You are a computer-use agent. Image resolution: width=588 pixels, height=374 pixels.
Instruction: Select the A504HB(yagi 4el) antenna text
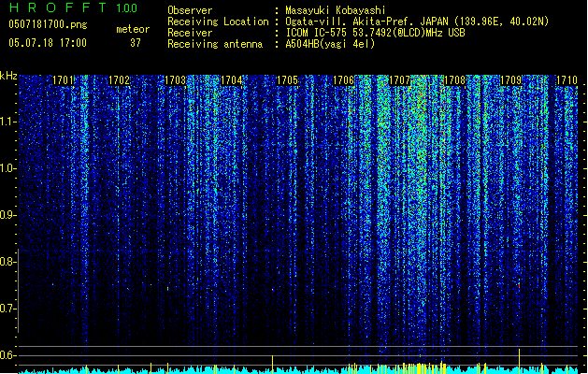330,44
